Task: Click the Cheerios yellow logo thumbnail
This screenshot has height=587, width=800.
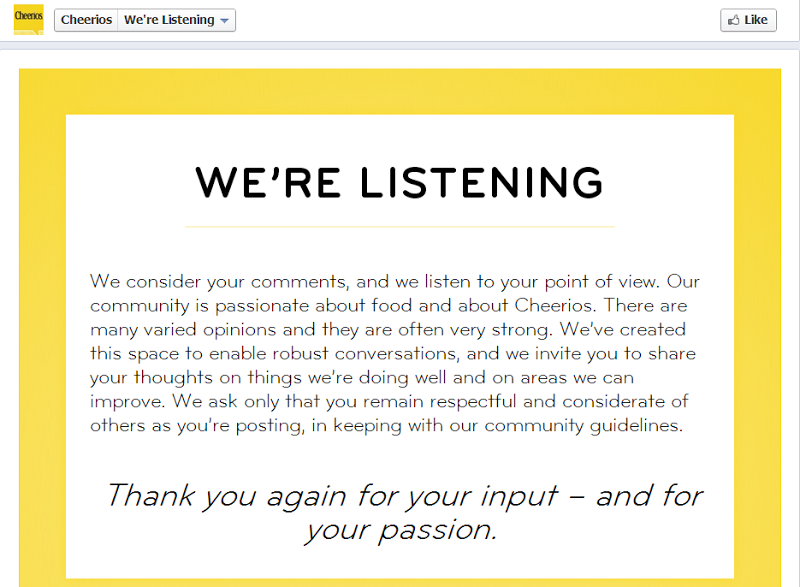Action: coord(28,19)
